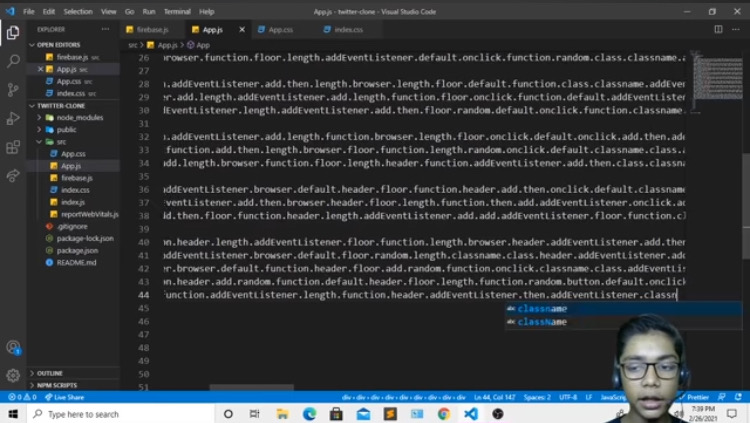Open the Help menu
Image resolution: width=750 pixels, height=423 pixels.
(207, 11)
